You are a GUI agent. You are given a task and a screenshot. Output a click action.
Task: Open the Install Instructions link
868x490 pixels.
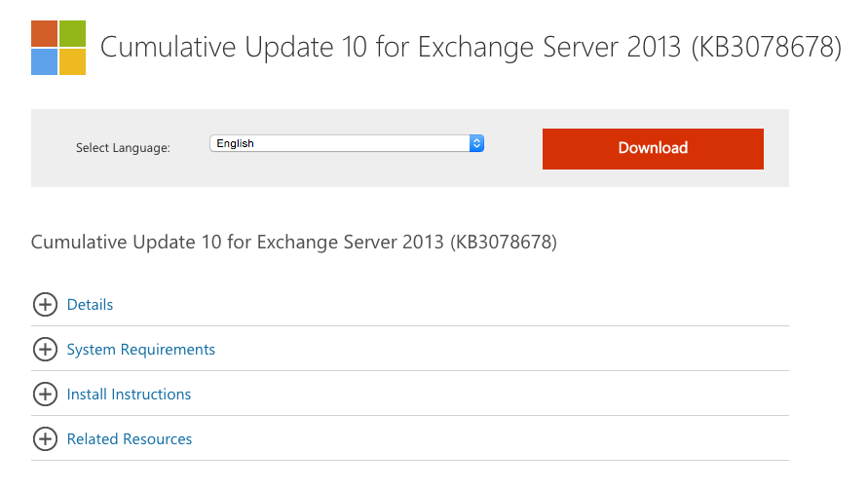tap(129, 395)
